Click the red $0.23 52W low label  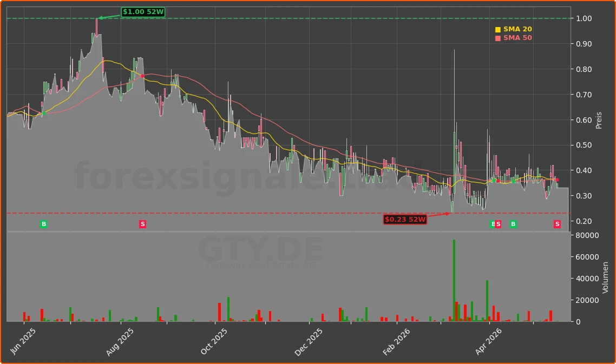pos(405,220)
